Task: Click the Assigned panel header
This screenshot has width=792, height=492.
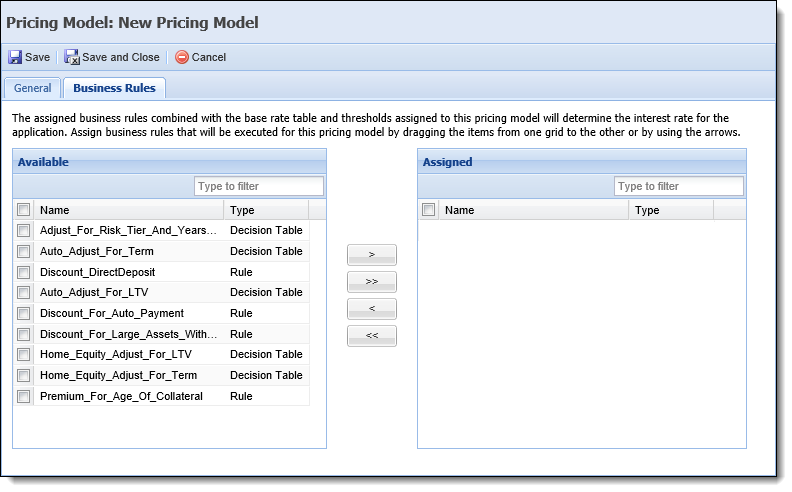Action: point(582,162)
